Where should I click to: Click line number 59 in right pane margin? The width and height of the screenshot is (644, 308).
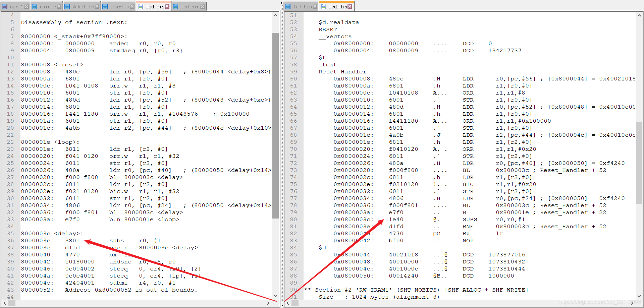293,72
